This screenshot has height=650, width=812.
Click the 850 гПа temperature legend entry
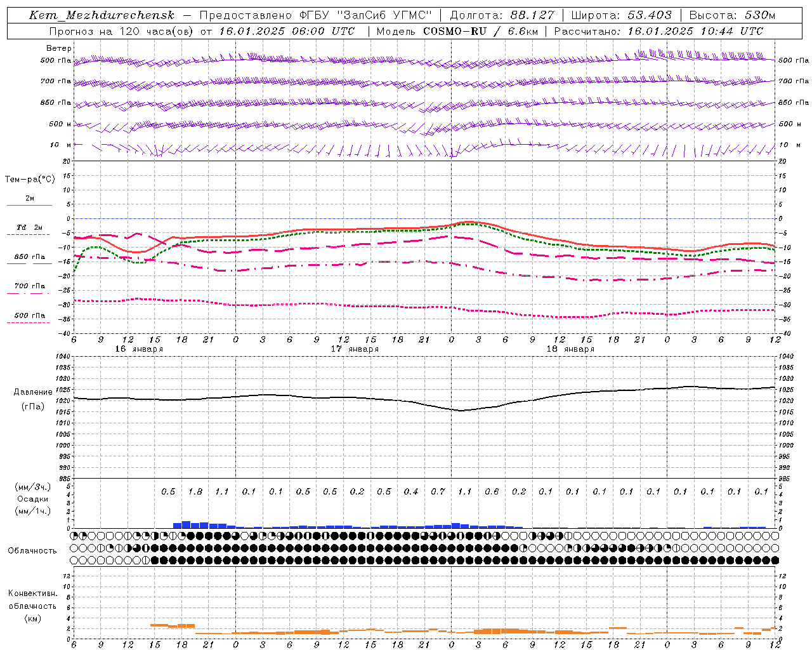30,257
